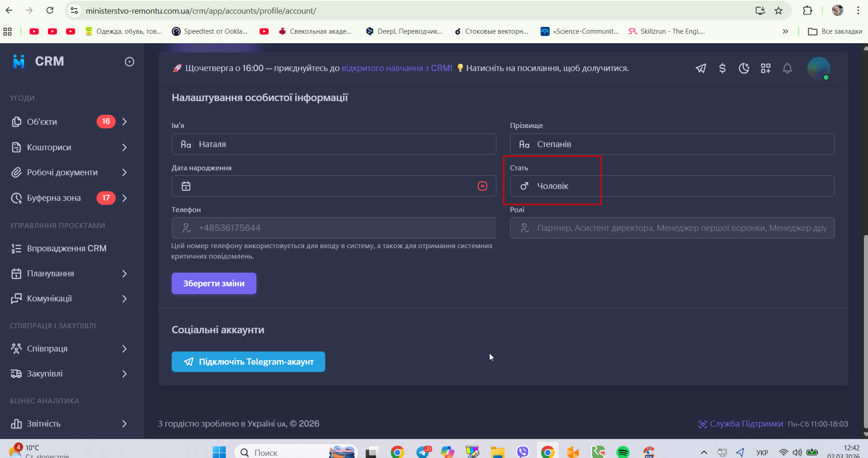The image size is (868, 458).
Task: Open the apps grid with plus icon
Action: point(766,68)
